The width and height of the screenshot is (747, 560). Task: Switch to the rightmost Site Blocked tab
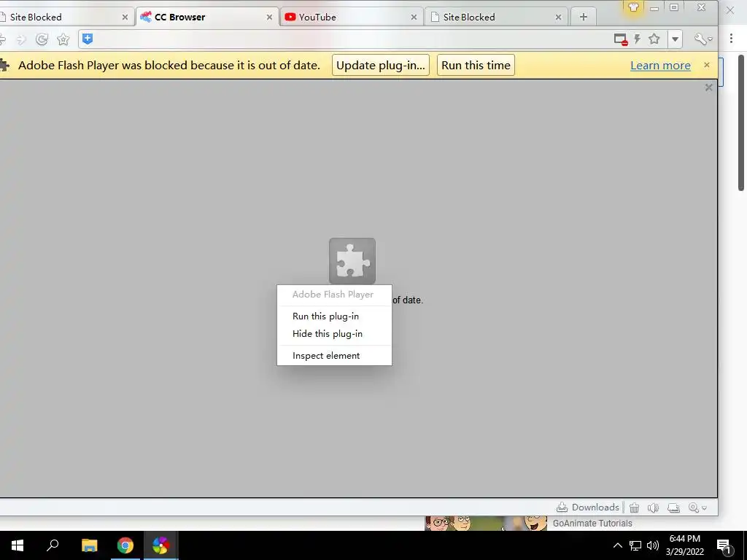496,17
